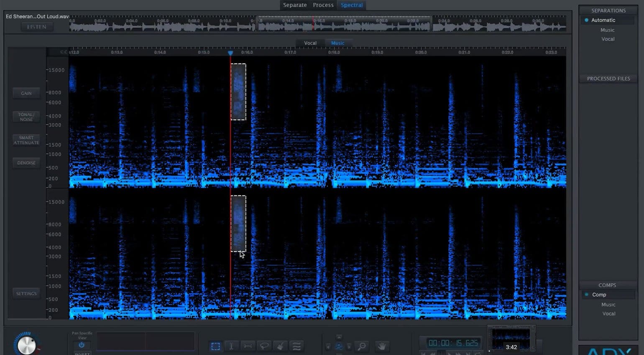Expand the PROCESSED FILES section
Screen dimensions: 644x355
608,79
